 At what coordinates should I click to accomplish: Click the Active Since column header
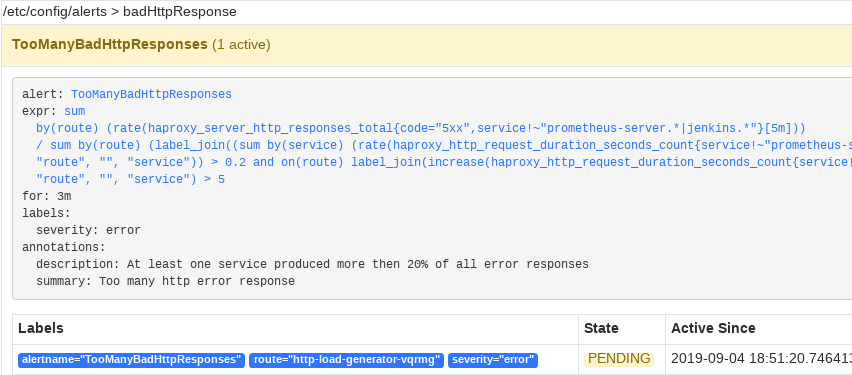click(713, 328)
